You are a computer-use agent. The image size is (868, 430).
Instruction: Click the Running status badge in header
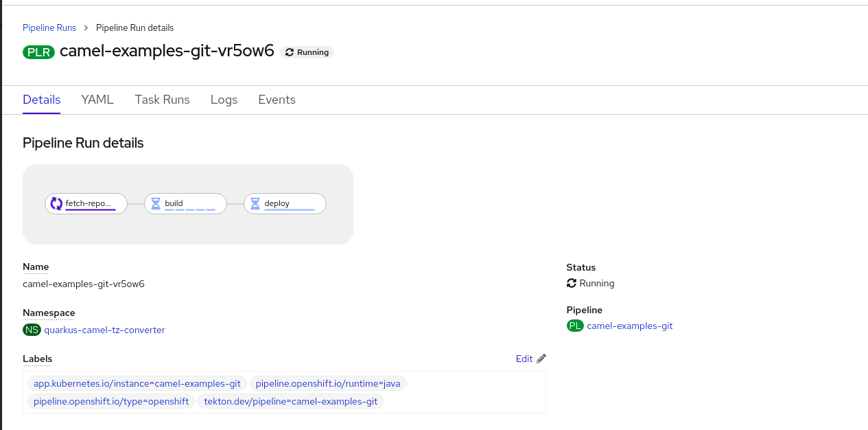307,52
